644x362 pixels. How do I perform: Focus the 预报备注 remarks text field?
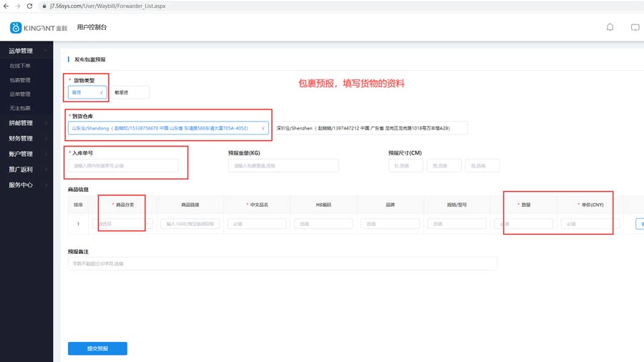tap(282, 264)
